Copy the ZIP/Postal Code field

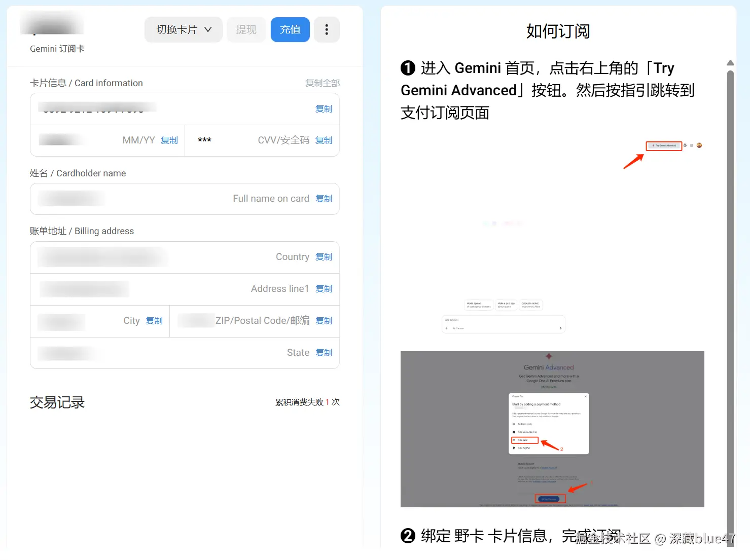(x=324, y=321)
